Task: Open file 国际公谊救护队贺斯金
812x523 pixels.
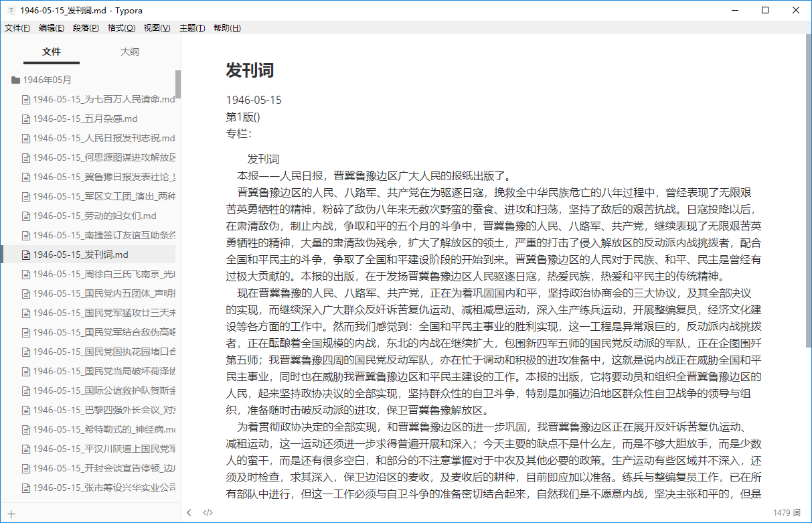Action: (98, 390)
